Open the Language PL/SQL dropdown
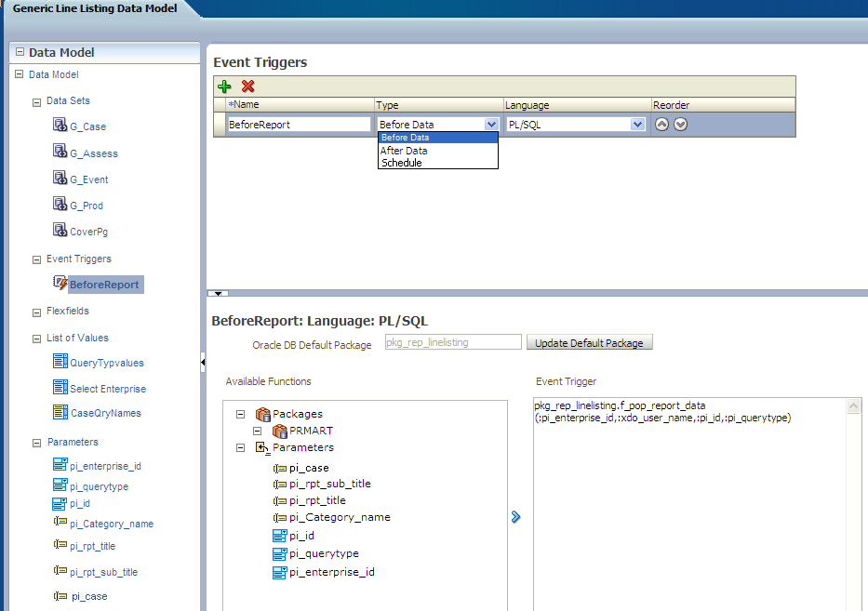The image size is (868, 611). 637,125
